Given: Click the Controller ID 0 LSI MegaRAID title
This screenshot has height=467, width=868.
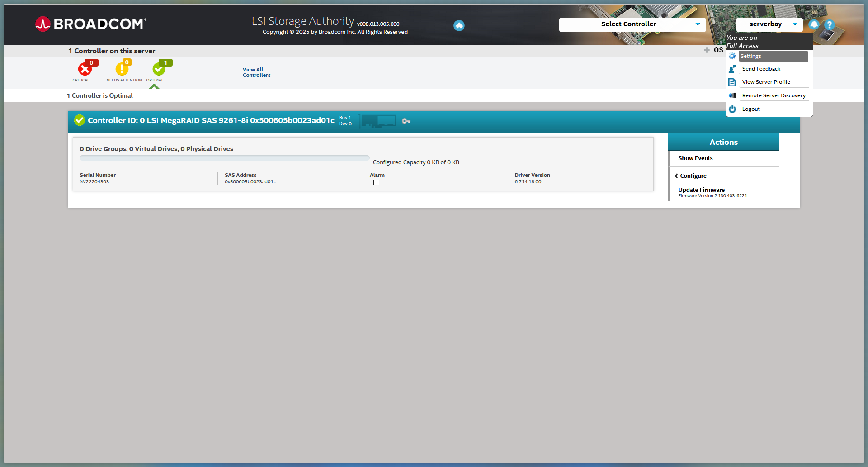Looking at the screenshot, I should click(211, 120).
